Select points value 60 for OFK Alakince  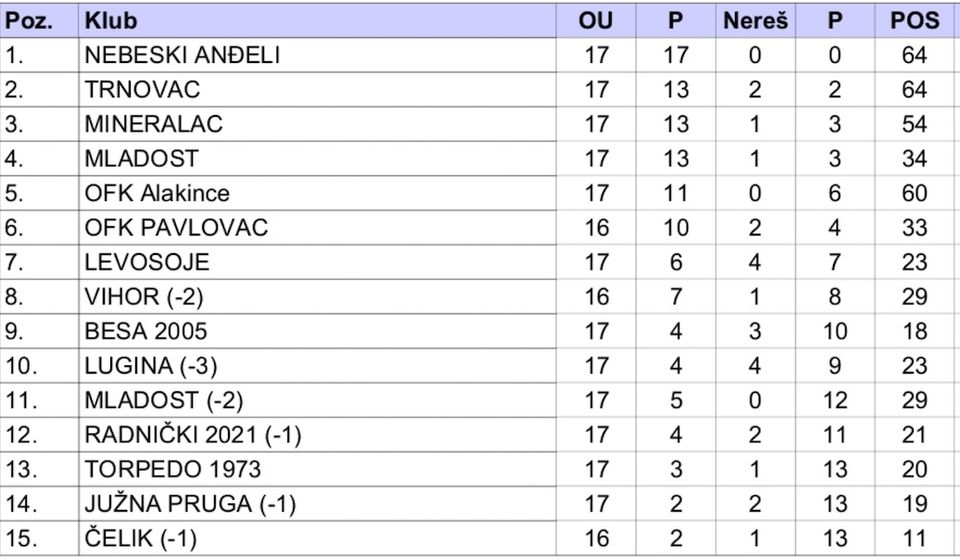click(x=914, y=193)
